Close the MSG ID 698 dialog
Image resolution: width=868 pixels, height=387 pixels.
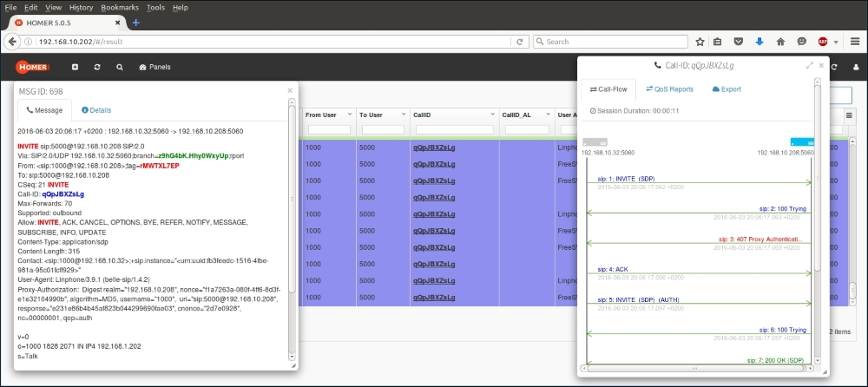290,90
